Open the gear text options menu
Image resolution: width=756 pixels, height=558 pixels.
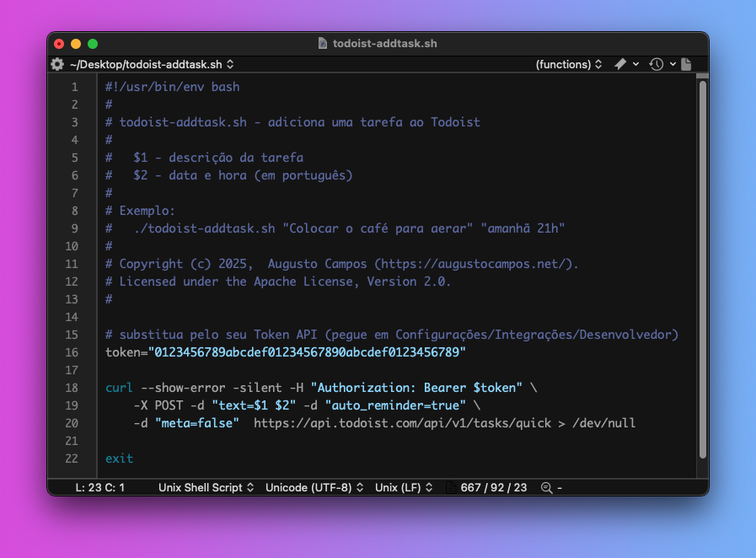tap(57, 64)
